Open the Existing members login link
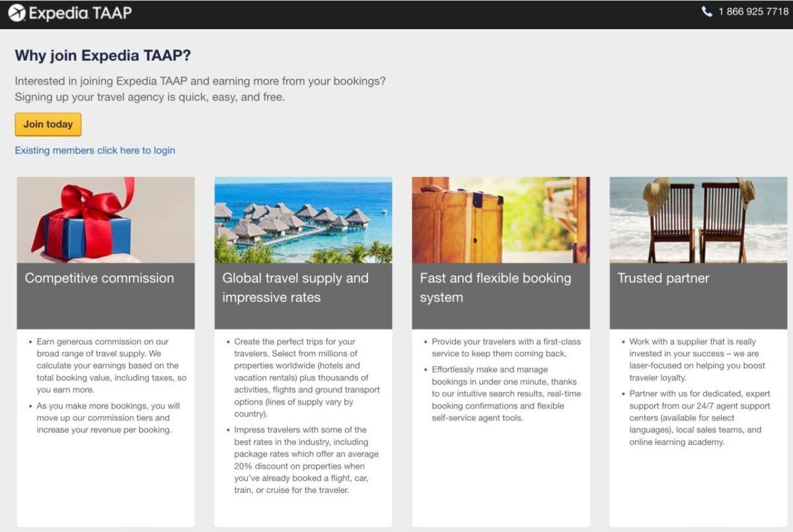 click(95, 151)
